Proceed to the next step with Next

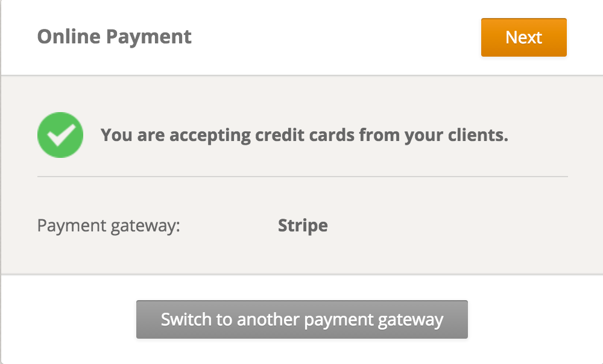524,37
